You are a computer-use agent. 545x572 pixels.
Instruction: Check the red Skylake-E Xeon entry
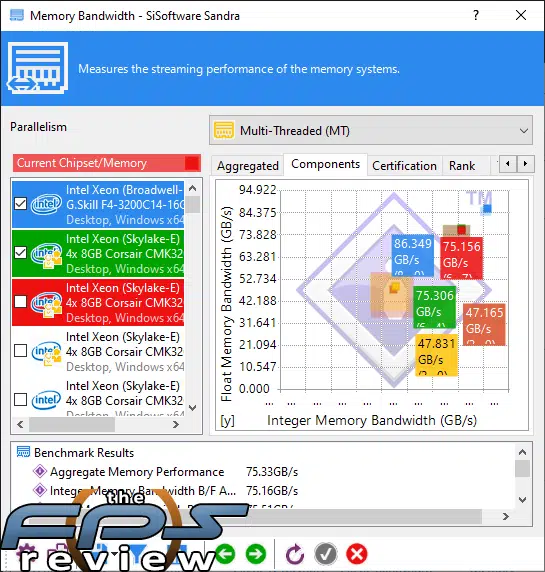pos(20,301)
